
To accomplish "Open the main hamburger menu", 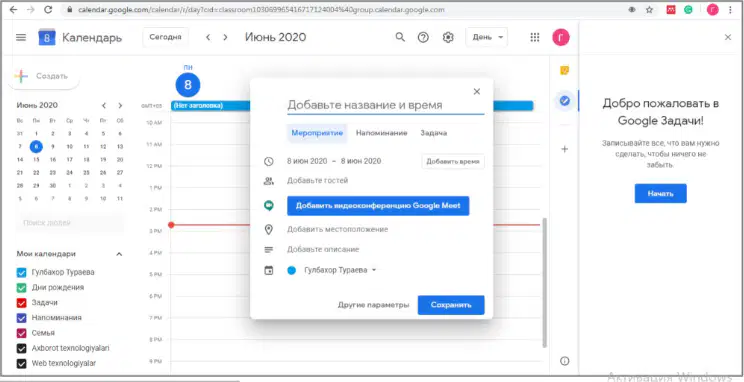I will (21, 37).
